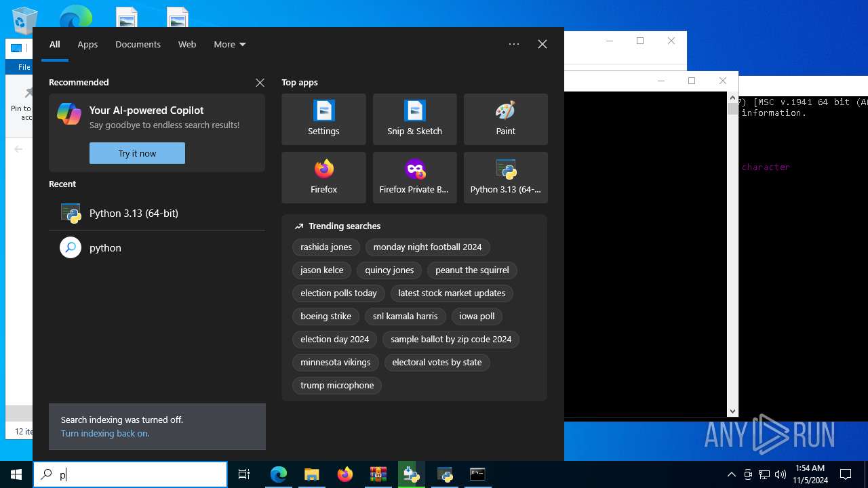Open the notification center
This screenshot has height=488, width=868.
846,474
